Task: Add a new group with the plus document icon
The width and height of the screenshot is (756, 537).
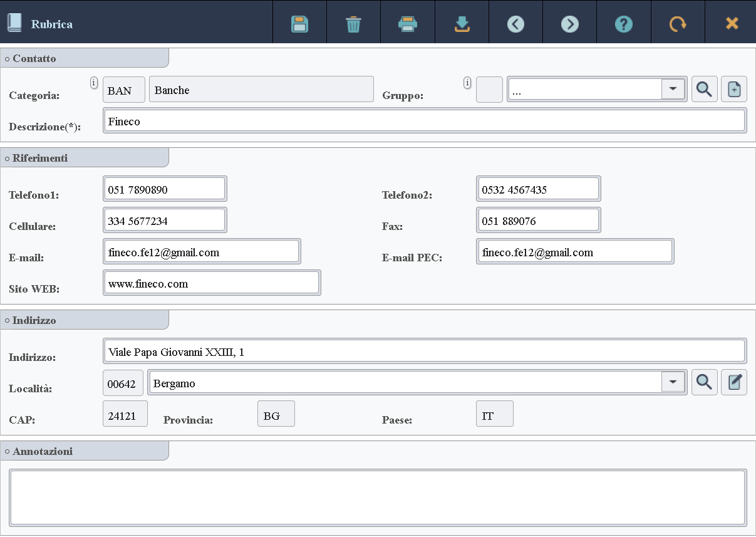Action: [734, 90]
